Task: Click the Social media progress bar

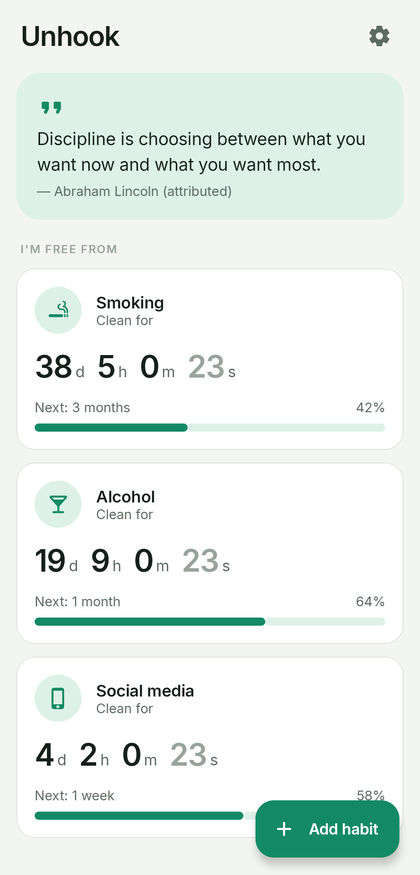Action: tap(145, 816)
